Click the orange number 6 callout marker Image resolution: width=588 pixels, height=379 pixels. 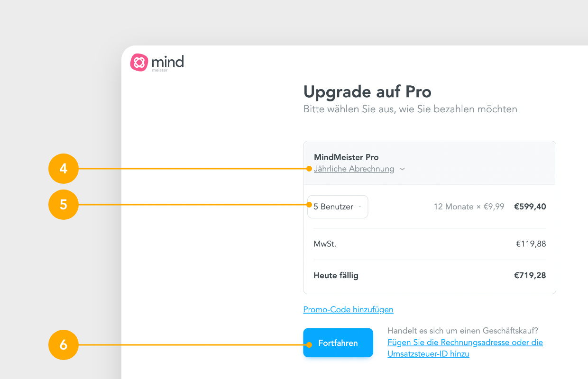[64, 345]
